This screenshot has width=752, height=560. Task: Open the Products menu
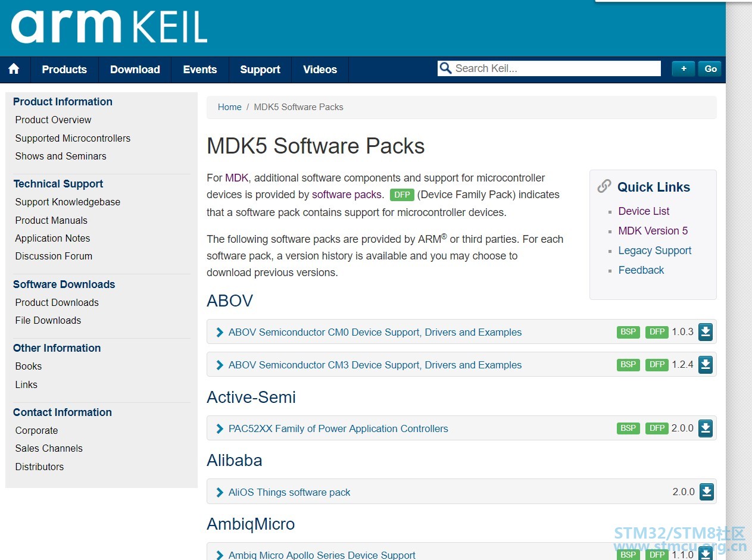pos(64,70)
